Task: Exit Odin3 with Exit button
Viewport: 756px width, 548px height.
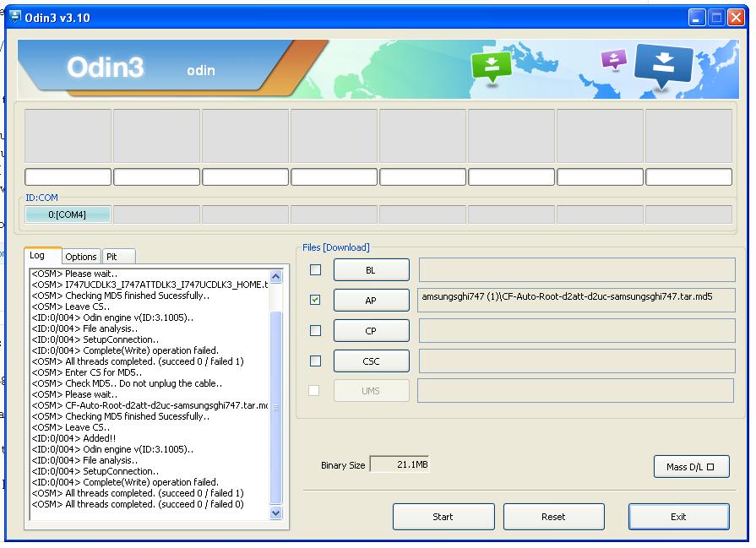Action: pos(679,517)
